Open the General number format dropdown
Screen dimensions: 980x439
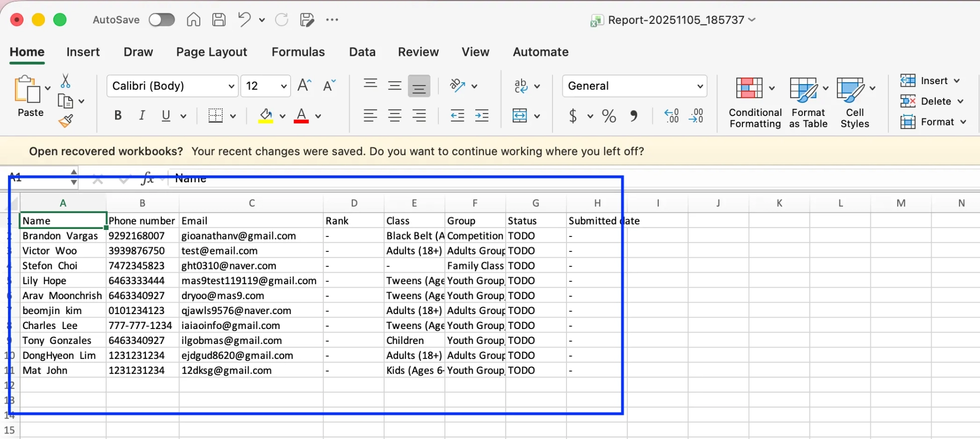pos(700,86)
